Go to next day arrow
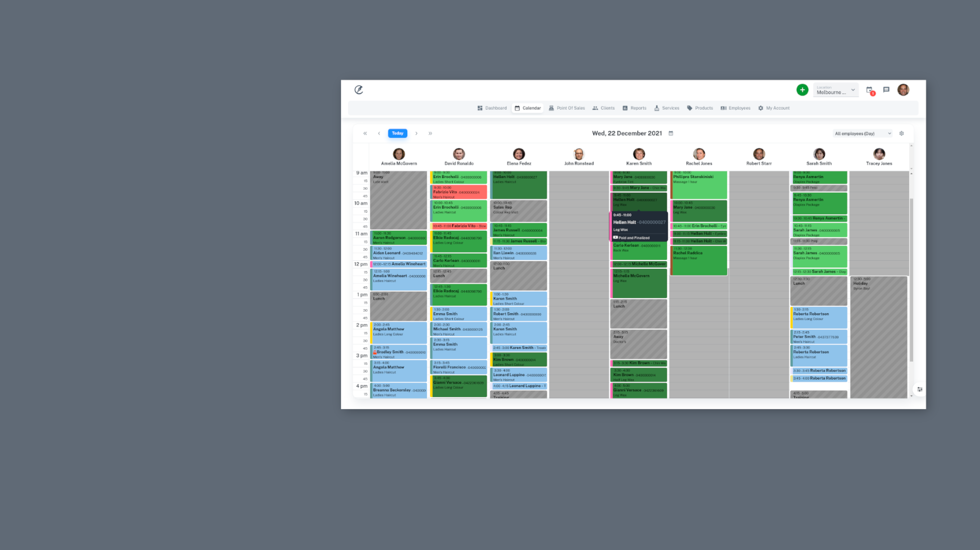This screenshot has width=980, height=550. coord(416,133)
